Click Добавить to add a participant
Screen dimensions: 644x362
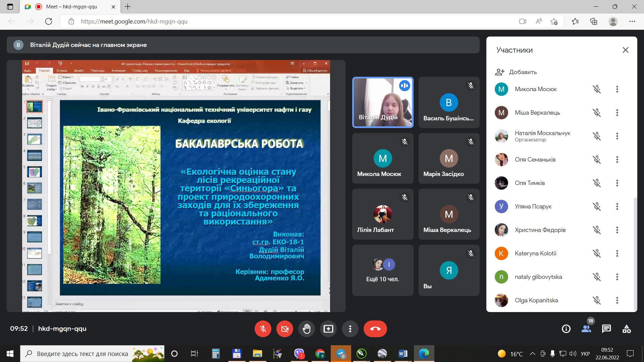[x=523, y=72]
